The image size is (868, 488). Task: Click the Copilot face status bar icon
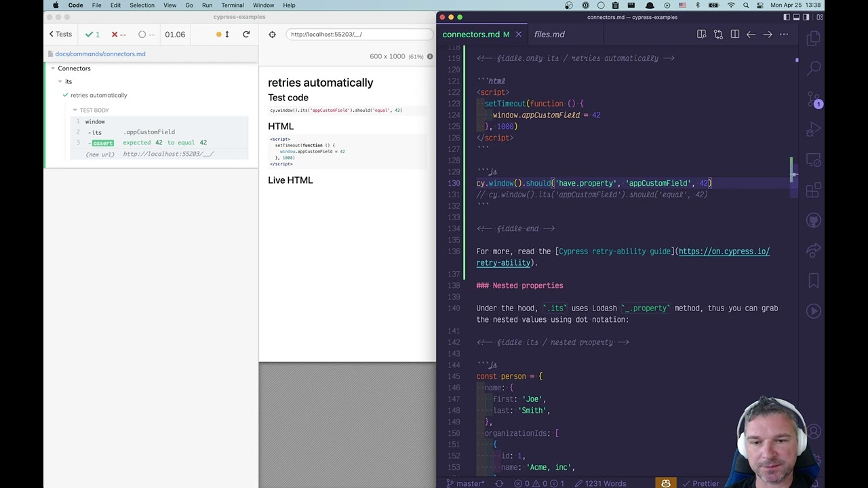click(x=666, y=483)
